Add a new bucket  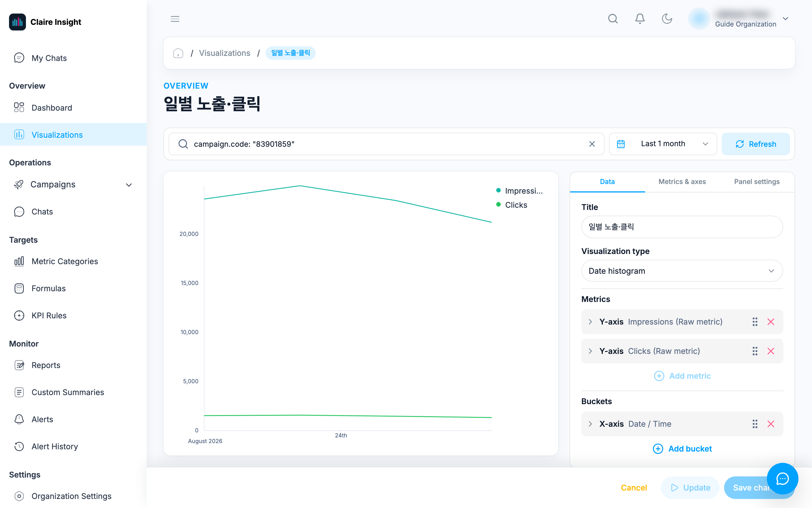pyautogui.click(x=682, y=449)
